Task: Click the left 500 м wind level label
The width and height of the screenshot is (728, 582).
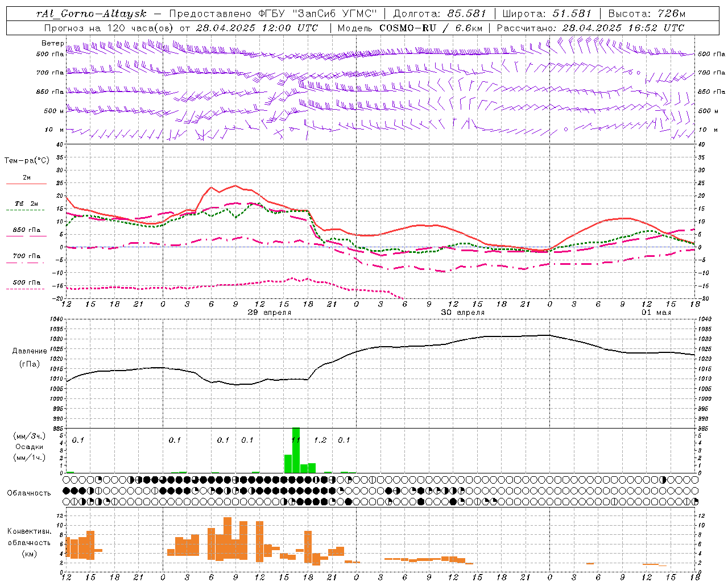Action: [54, 111]
